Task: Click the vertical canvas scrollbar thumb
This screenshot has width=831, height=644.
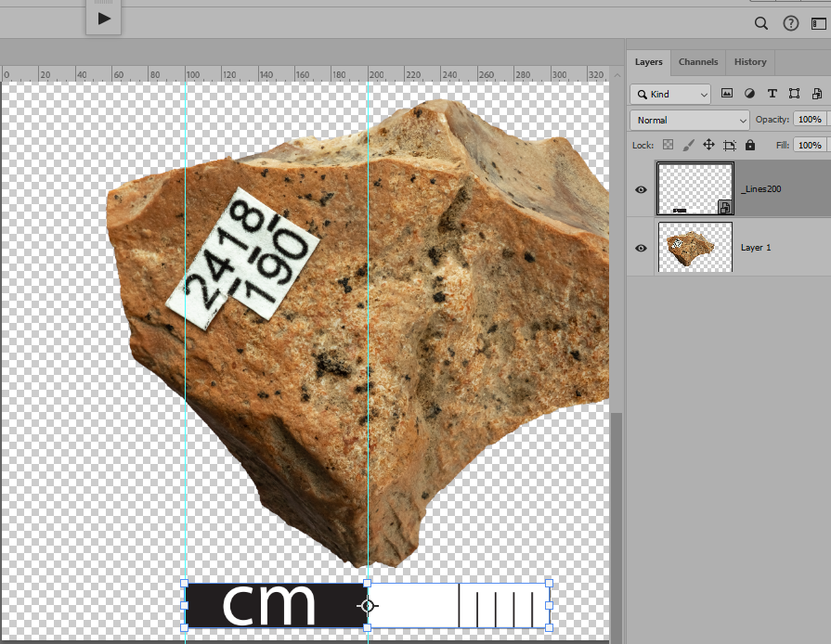Action: tap(617, 527)
